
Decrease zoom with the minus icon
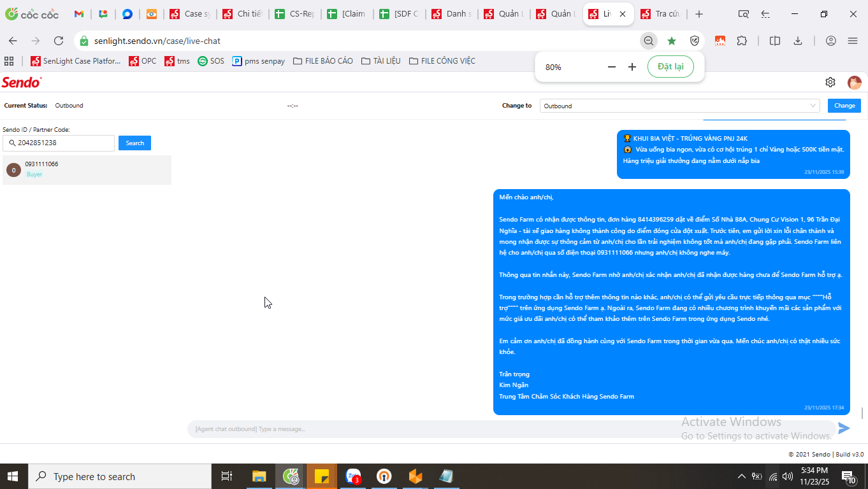coord(612,67)
